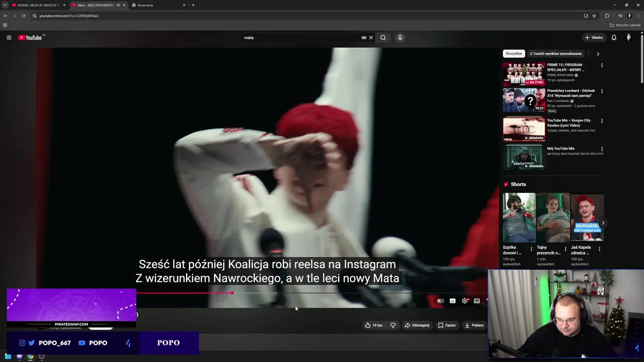Image resolution: width=644 pixels, height=362 pixels.
Task: Open a new browser tab with plus
Action: (193, 5)
